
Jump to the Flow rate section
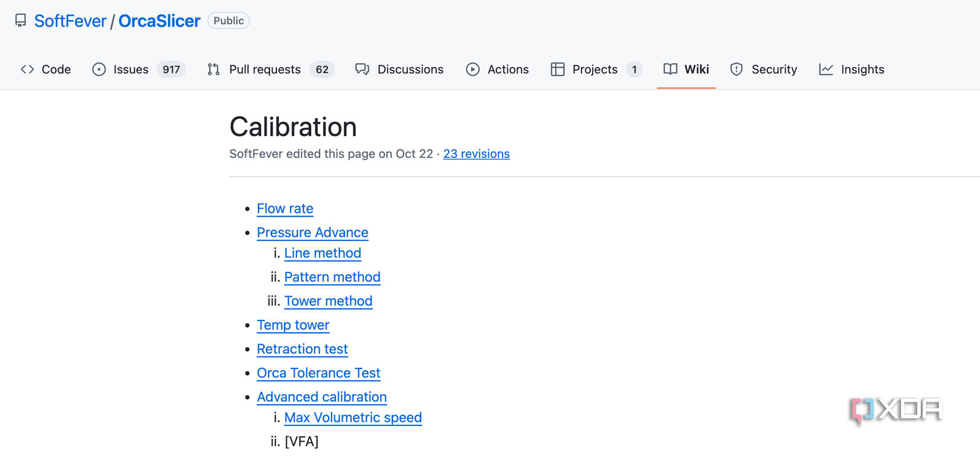coord(285,208)
